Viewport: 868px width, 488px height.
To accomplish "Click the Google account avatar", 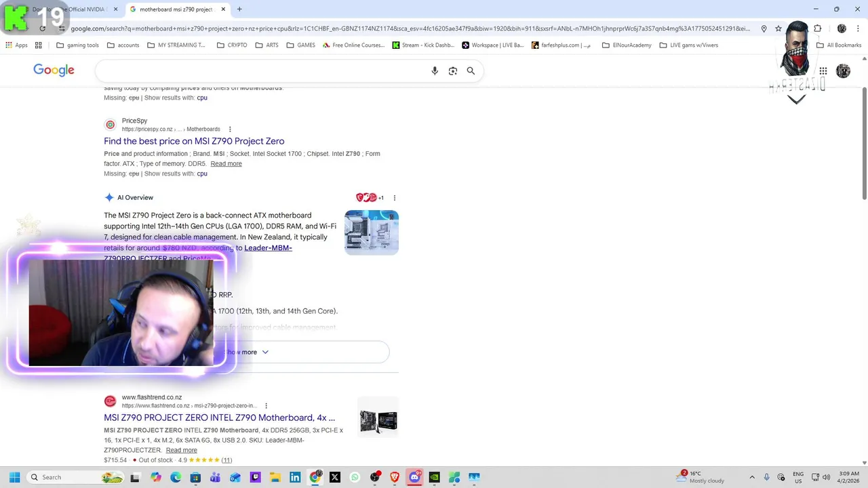I will pyautogui.click(x=843, y=70).
